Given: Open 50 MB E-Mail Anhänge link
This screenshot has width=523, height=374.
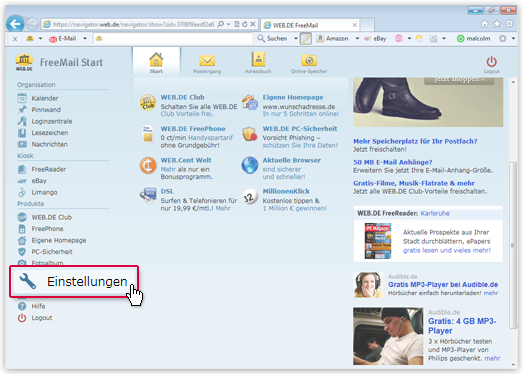Looking at the screenshot, I should click(393, 162).
